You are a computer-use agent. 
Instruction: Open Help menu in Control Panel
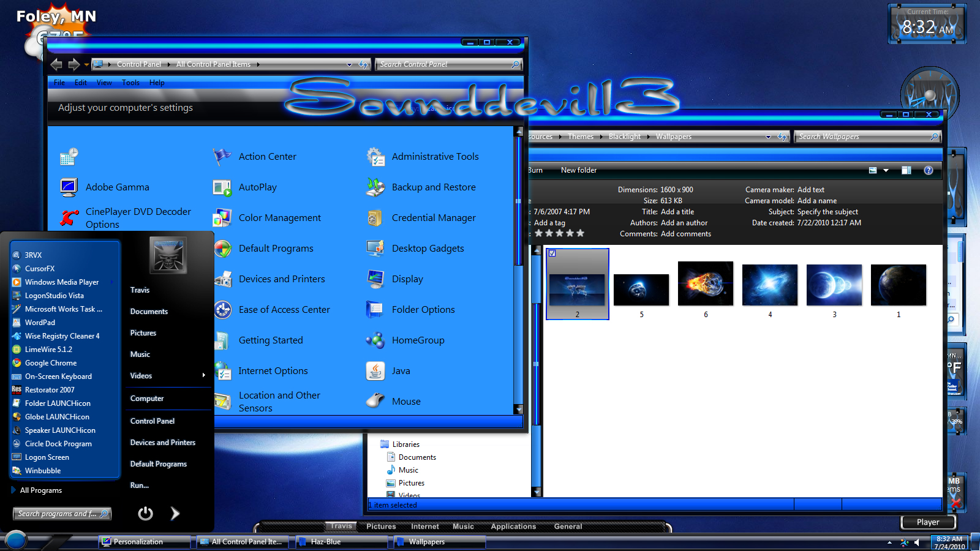(x=157, y=83)
